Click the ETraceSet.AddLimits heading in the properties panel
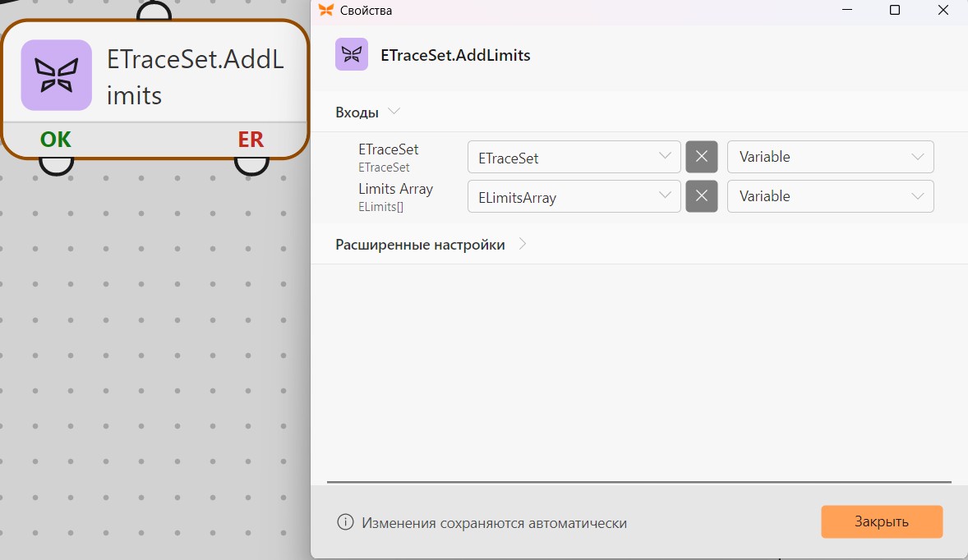Image resolution: width=968 pixels, height=560 pixels. [455, 55]
